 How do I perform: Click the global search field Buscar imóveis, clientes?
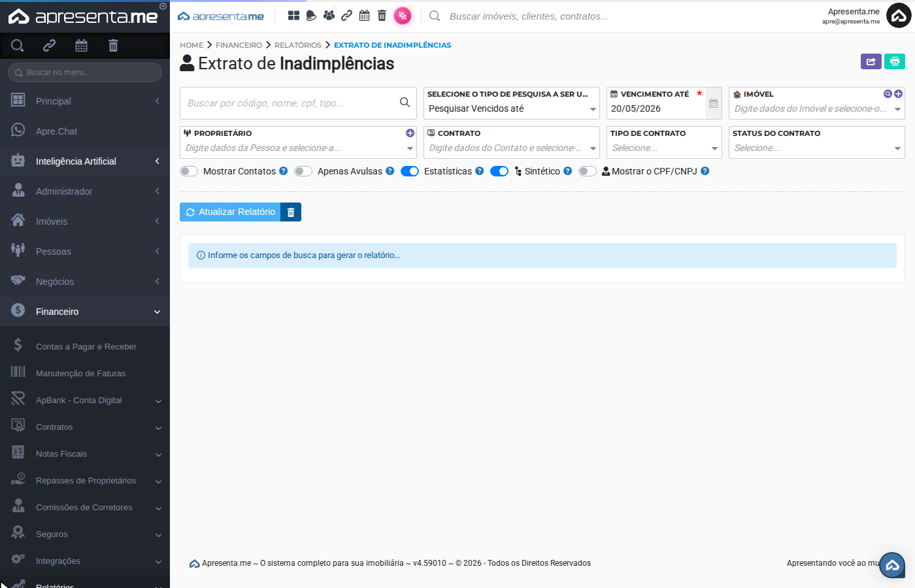point(529,16)
